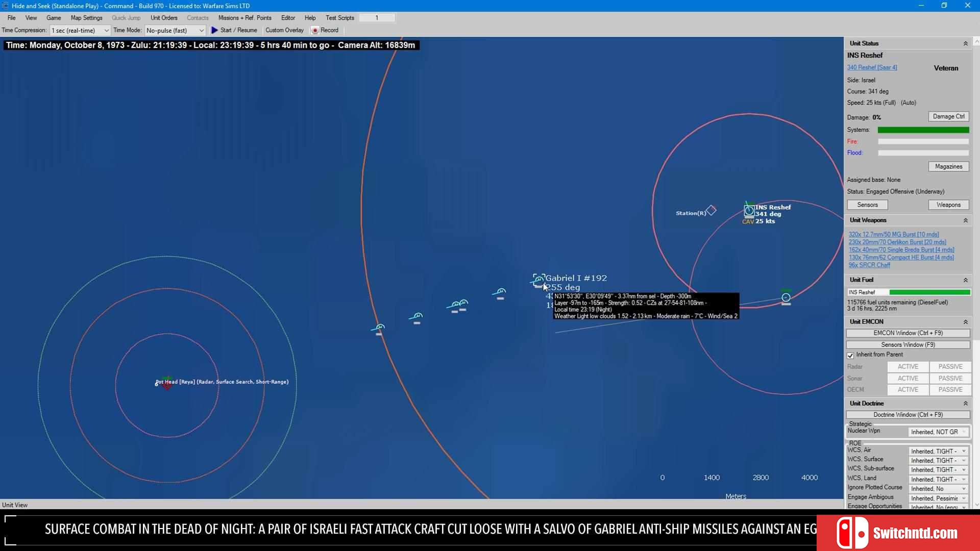Screen dimensions: 980x551
Task: Collapse the Unit Doctrine panel
Action: pyautogui.click(x=965, y=404)
